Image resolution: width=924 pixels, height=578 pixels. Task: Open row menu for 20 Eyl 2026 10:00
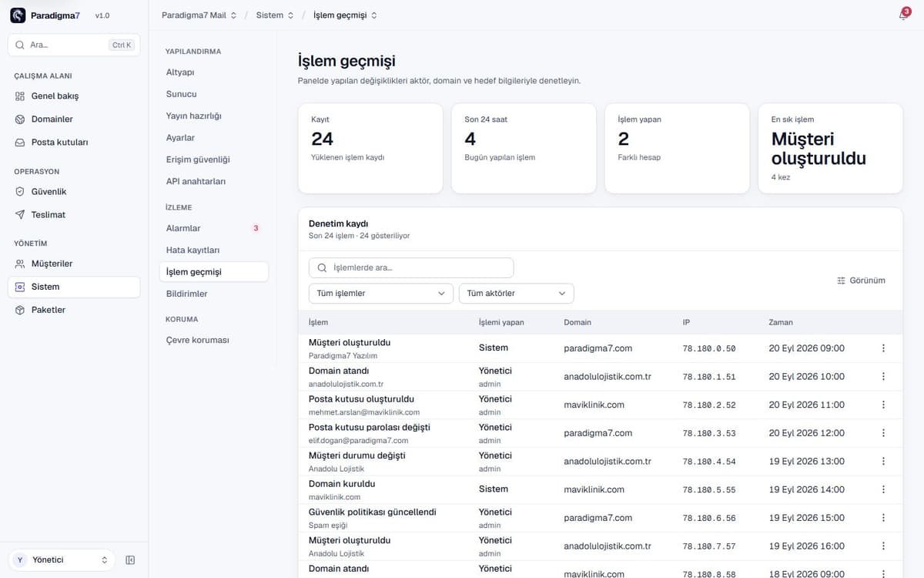pyautogui.click(x=883, y=377)
